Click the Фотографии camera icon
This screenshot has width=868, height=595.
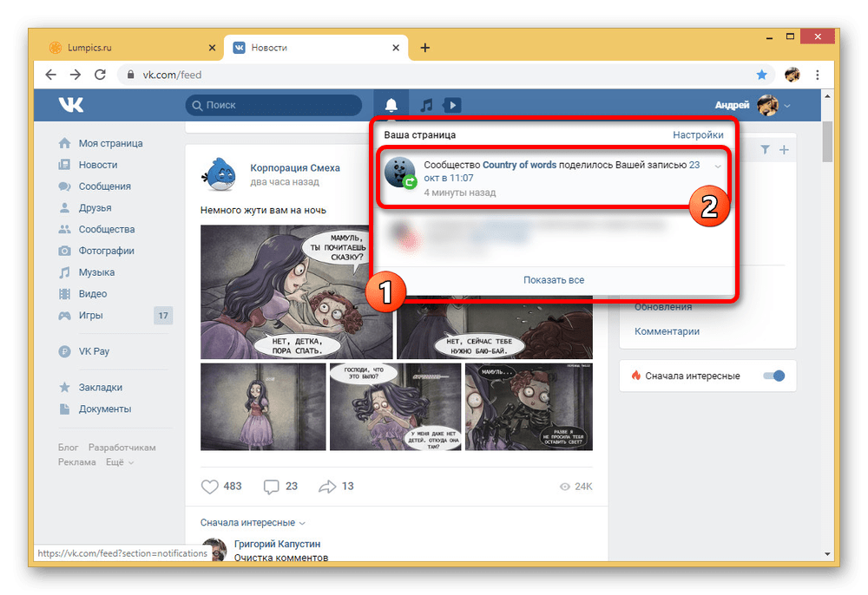coord(65,251)
